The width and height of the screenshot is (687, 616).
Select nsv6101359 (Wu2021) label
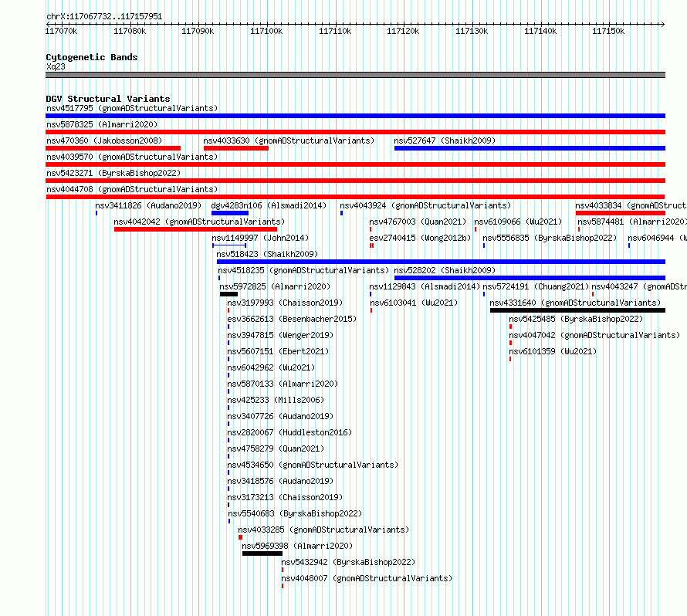pyautogui.click(x=553, y=351)
